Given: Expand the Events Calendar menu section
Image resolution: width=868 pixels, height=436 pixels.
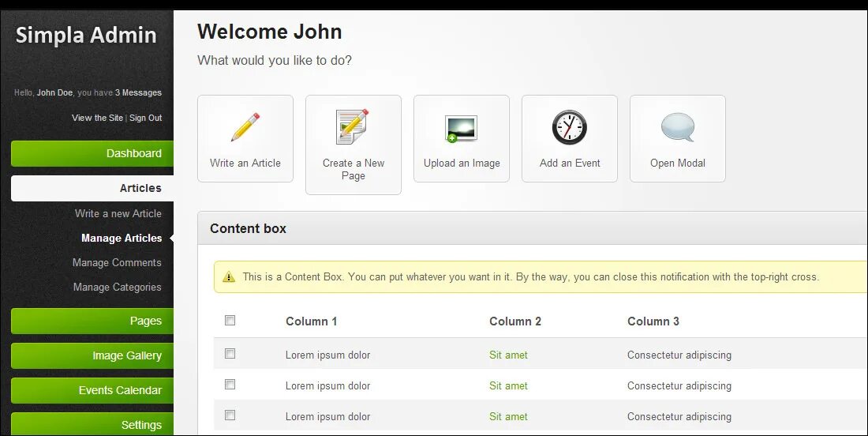Looking at the screenshot, I should click(x=92, y=390).
